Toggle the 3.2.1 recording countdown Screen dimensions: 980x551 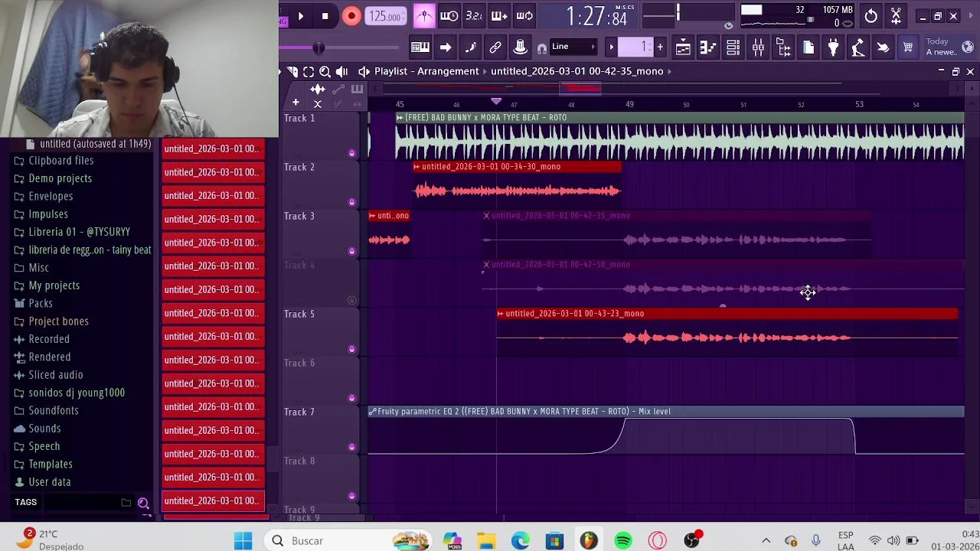(474, 16)
